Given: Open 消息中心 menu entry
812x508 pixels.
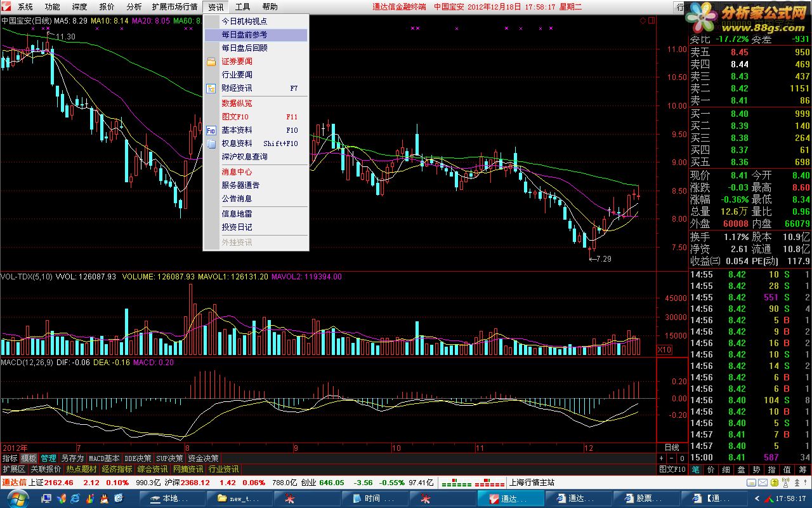Looking at the screenshot, I should coord(256,172).
